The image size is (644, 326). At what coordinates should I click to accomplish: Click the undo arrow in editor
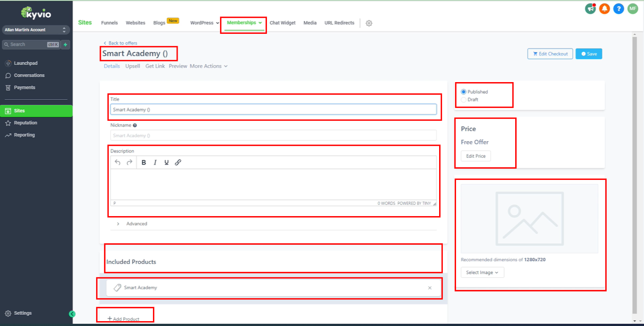click(118, 162)
